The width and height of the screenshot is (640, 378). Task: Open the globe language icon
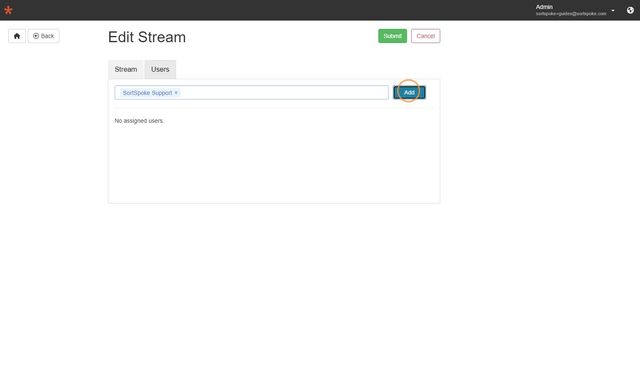point(630,10)
